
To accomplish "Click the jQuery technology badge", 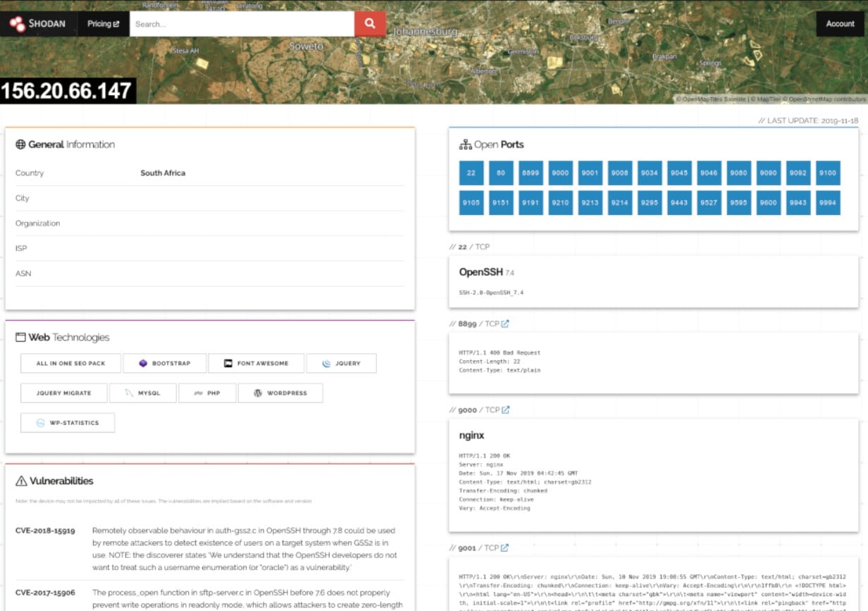I will [x=341, y=362].
